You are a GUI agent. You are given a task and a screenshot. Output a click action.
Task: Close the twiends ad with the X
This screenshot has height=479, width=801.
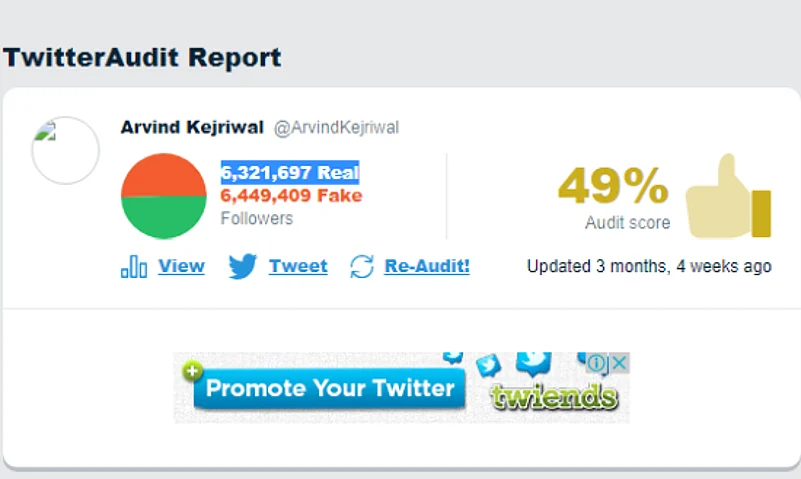click(x=619, y=363)
